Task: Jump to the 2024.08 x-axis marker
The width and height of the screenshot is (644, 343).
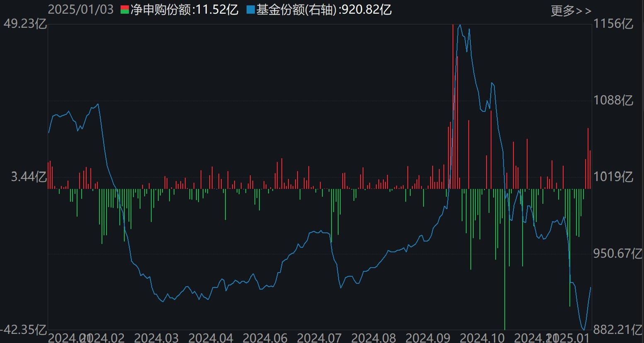Action: coord(373,338)
